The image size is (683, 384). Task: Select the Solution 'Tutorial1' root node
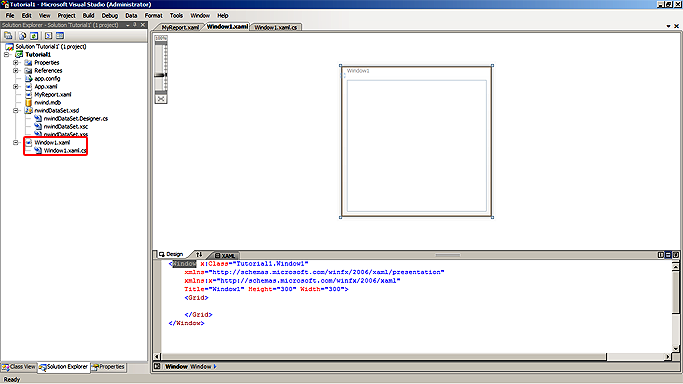[51, 47]
